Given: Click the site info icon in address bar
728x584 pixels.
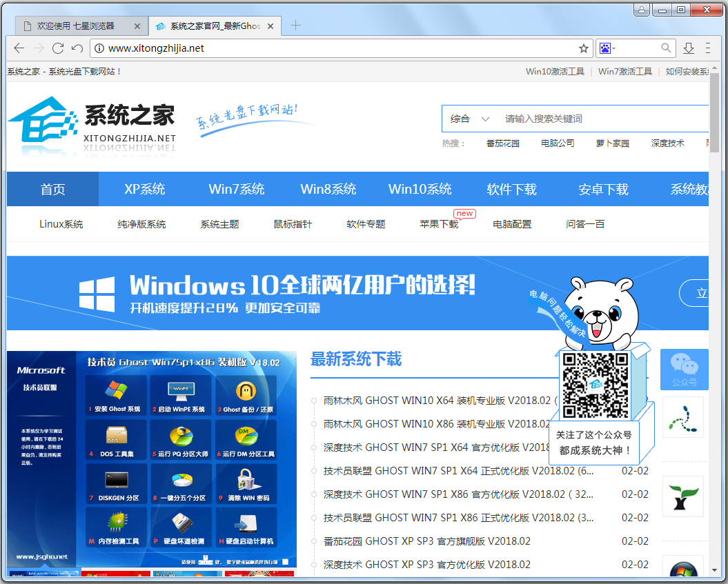Looking at the screenshot, I should [99, 48].
